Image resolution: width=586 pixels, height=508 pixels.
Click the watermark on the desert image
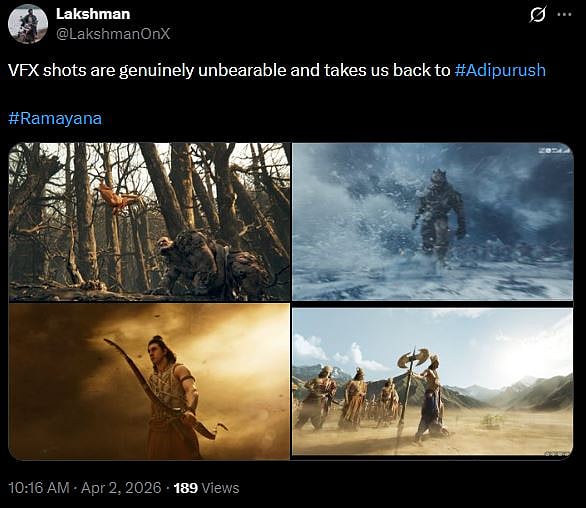point(558,453)
